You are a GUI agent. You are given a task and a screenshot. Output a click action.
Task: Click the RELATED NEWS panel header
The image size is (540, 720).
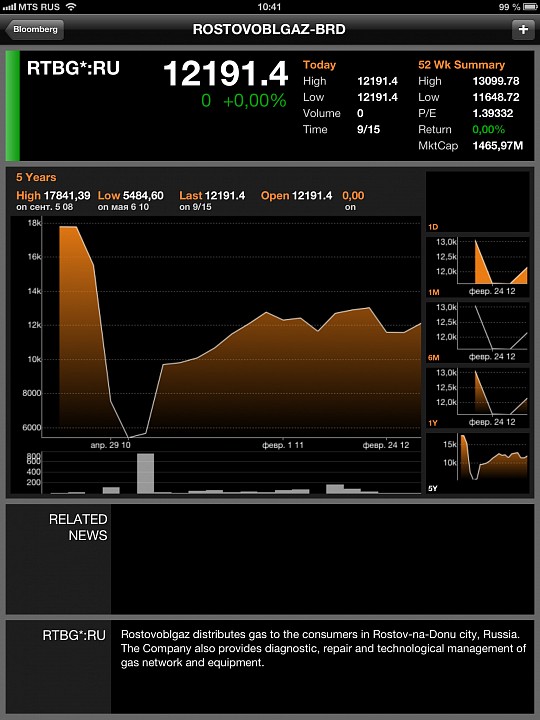[x=78, y=527]
